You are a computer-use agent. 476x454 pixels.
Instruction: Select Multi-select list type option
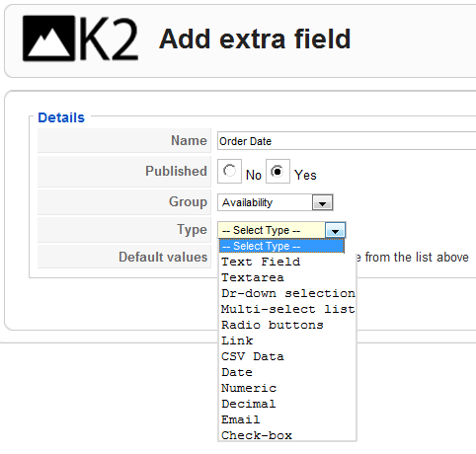tap(287, 309)
